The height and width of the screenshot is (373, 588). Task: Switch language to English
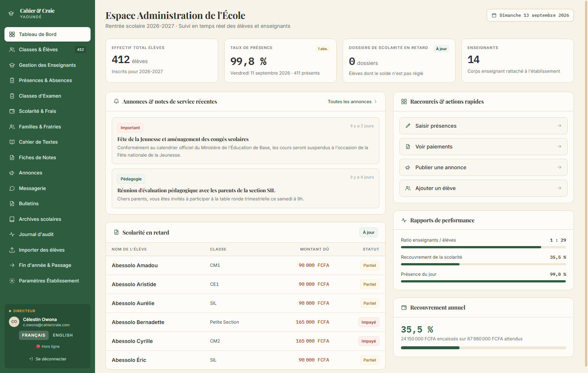click(x=63, y=335)
